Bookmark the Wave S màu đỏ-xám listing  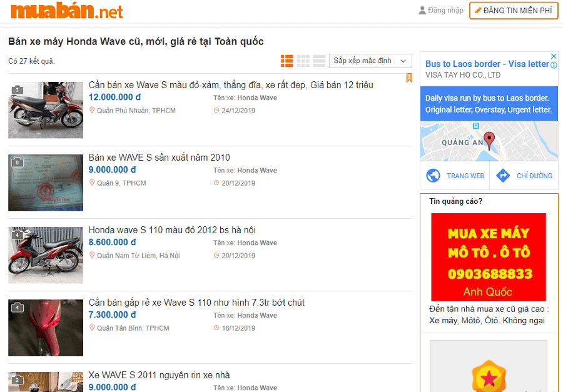coord(409,78)
